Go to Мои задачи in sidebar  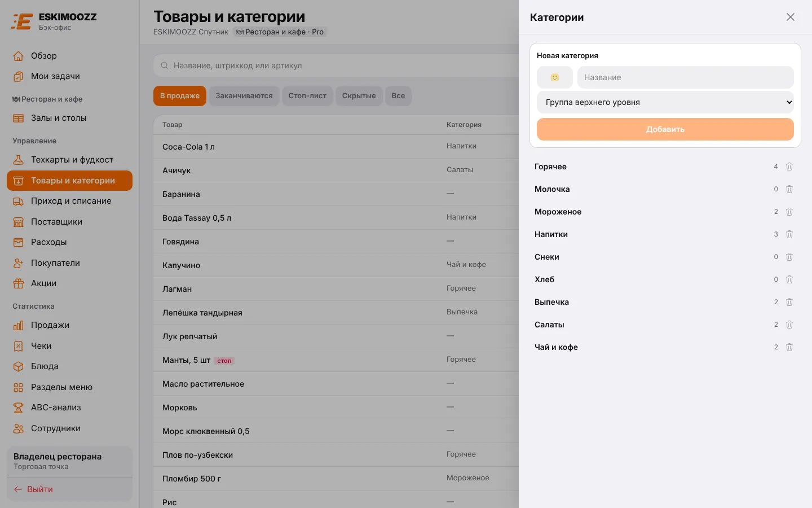[69, 76]
